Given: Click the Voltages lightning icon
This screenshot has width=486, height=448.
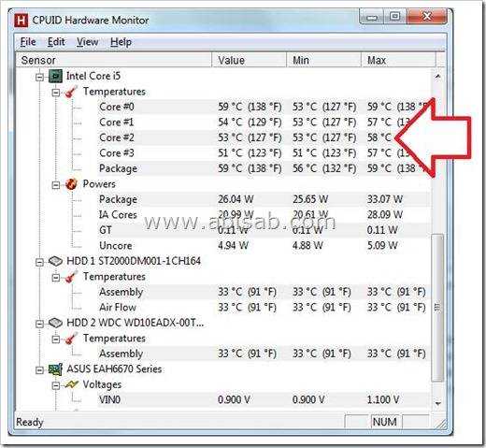Looking at the screenshot, I should click(x=71, y=384).
